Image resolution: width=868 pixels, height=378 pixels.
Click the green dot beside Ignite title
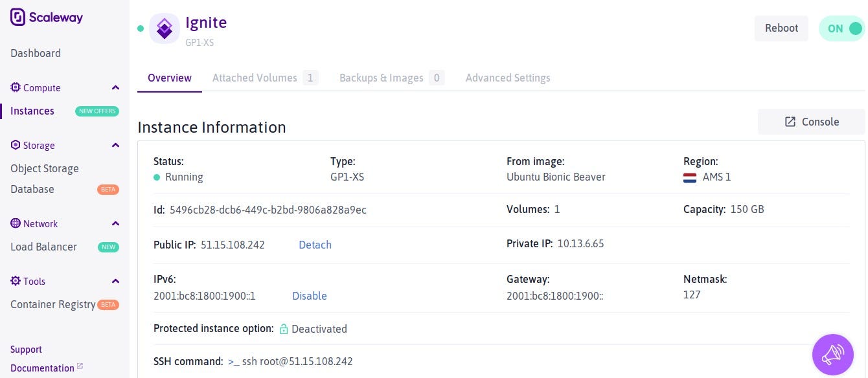[141, 28]
